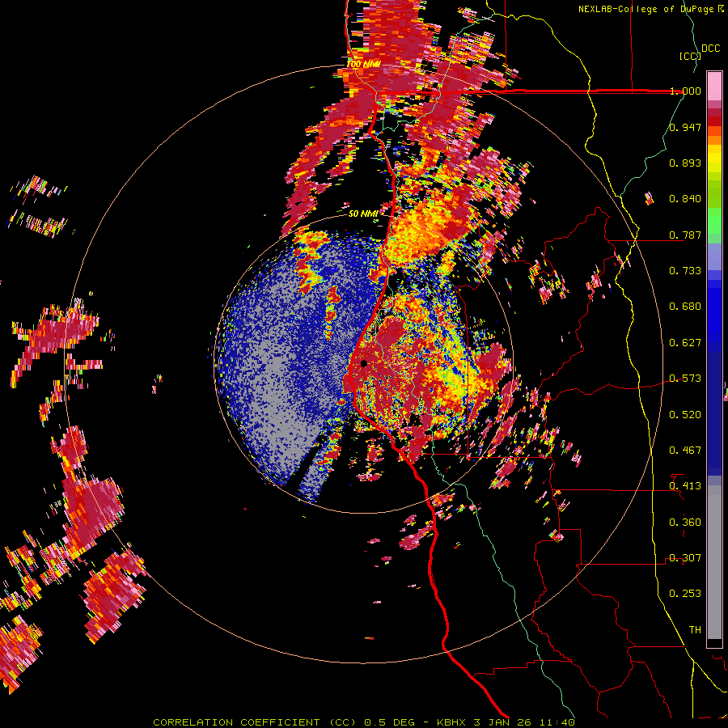This screenshot has width=728, height=728.
Task: Click the 50 NMI range ring label
Action: coord(363,214)
